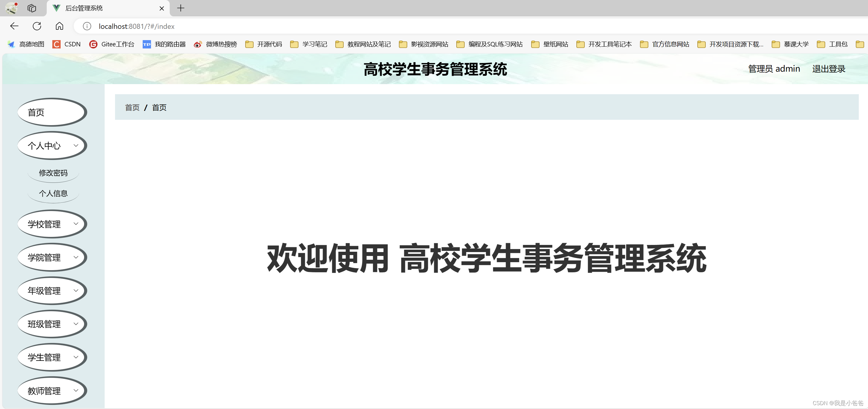Viewport: 868px width, 409px height.
Task: Collapse the 个人中心 sidebar menu
Action: point(52,146)
